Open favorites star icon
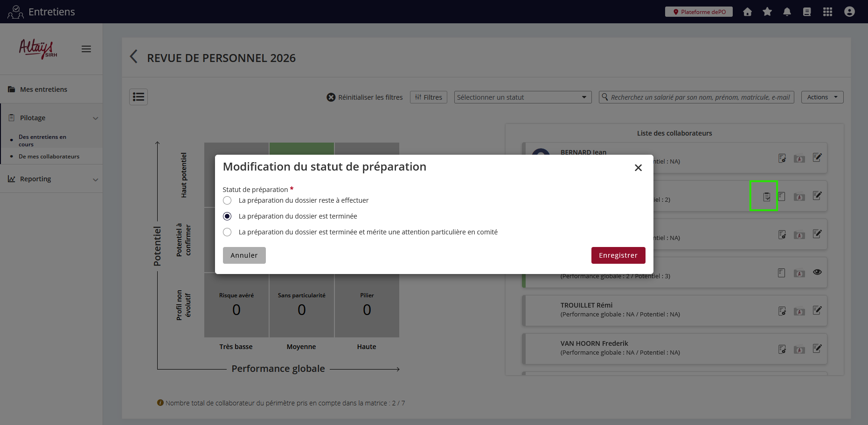868x425 pixels. point(767,12)
